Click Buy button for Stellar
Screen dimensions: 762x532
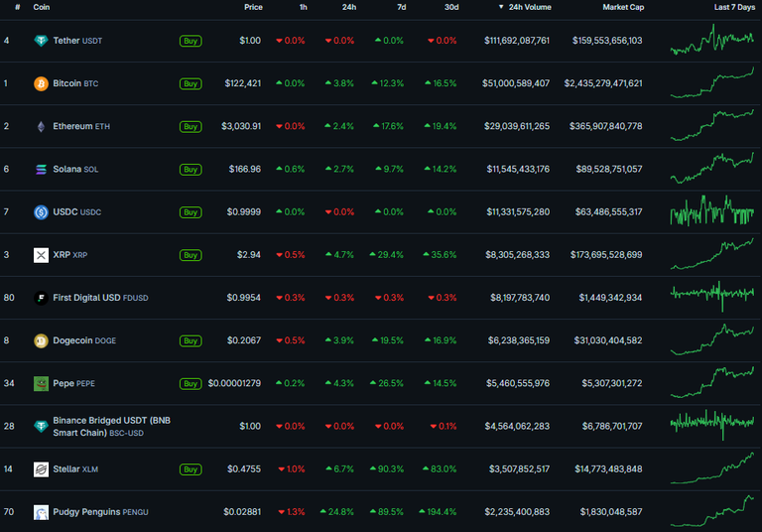point(190,469)
